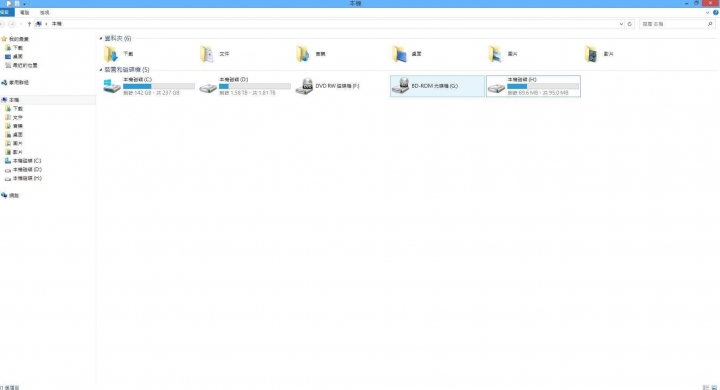Screen dimensions: 720x390
Task: Select 家用群組 (Homegroup) in sidebar
Action: 15,83
